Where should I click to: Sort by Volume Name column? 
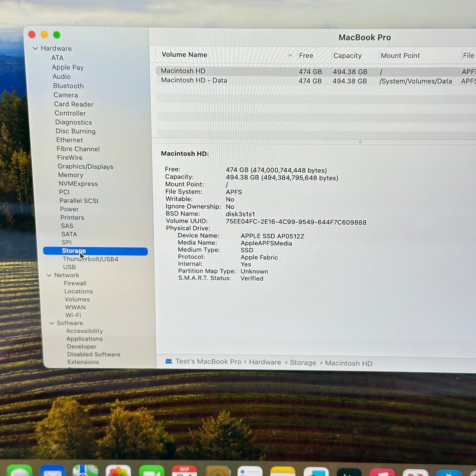(x=184, y=55)
